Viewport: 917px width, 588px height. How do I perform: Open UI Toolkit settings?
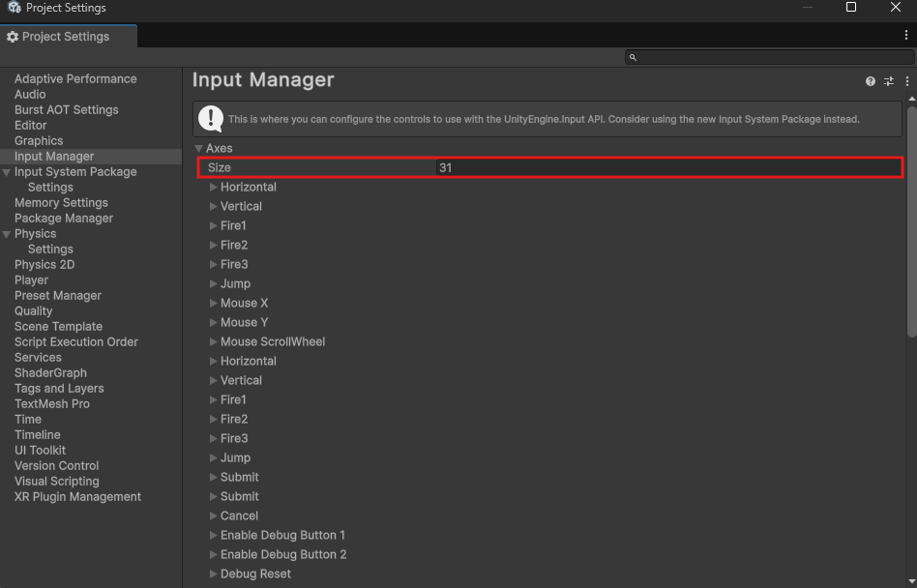[40, 451]
